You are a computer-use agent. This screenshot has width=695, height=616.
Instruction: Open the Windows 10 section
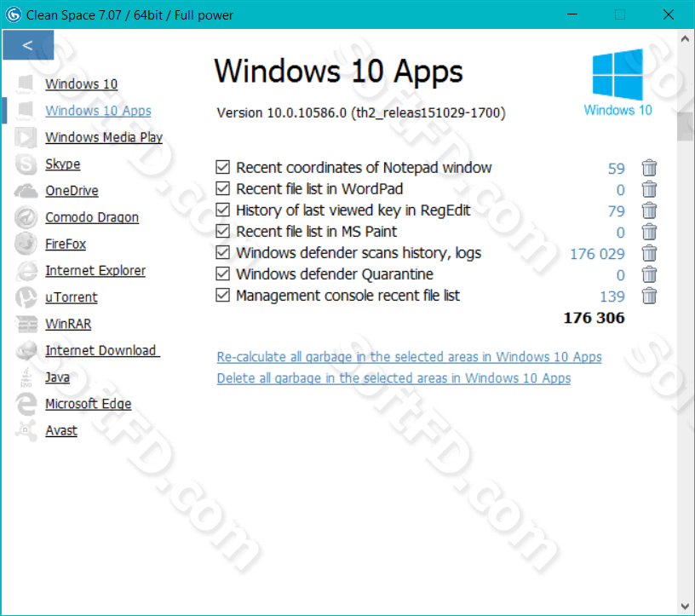pyautogui.click(x=81, y=84)
